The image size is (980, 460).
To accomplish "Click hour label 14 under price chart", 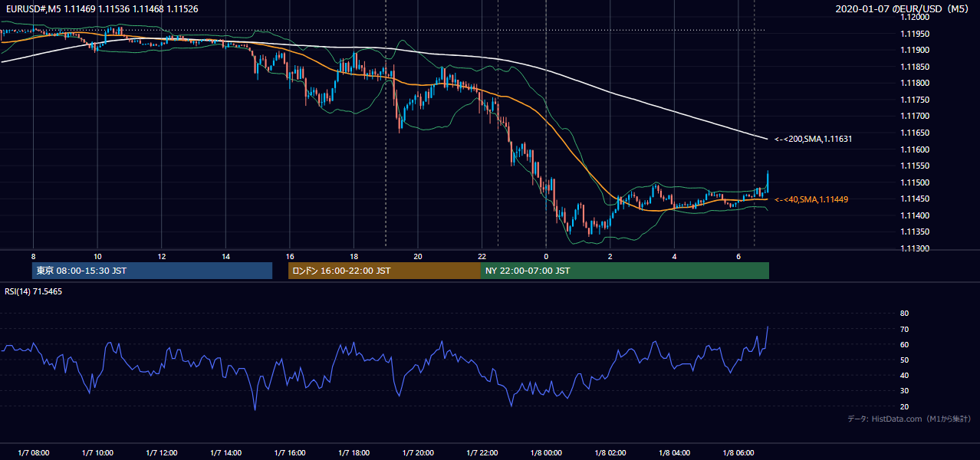I will point(225,256).
